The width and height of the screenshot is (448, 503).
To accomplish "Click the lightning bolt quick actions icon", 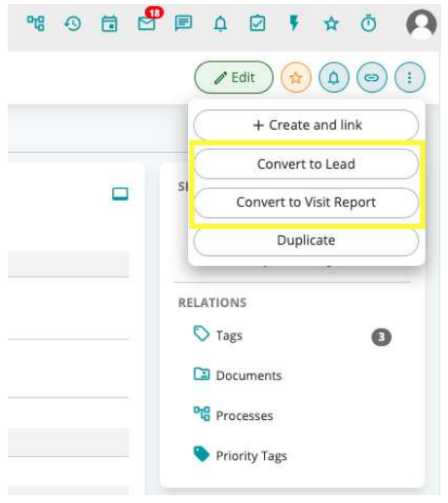I will tap(294, 23).
